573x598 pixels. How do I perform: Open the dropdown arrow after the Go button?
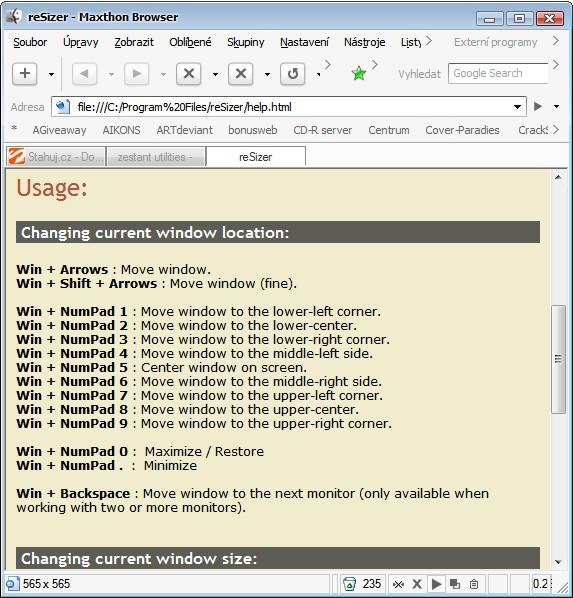557,106
